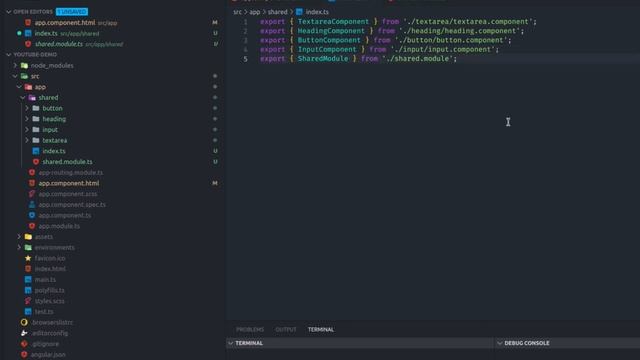Click line number 1 in the editor gutter
The width and height of the screenshot is (640, 360).
click(x=245, y=22)
